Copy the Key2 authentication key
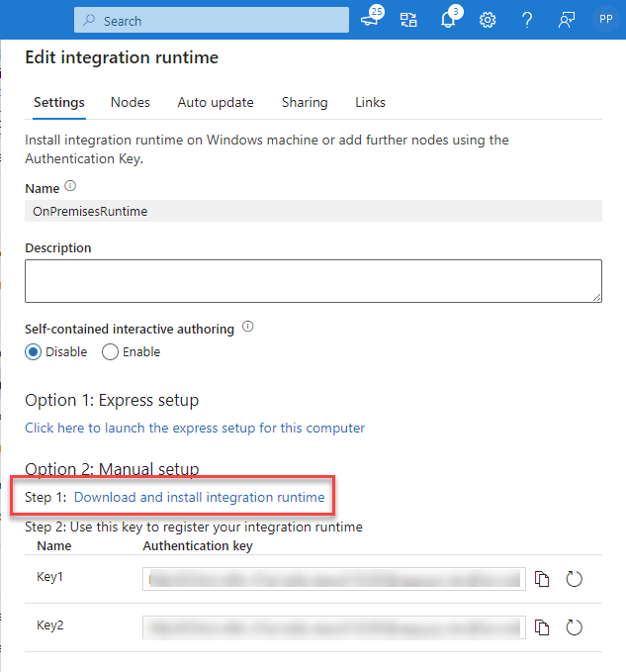The height and width of the screenshot is (672, 626). 542,627
